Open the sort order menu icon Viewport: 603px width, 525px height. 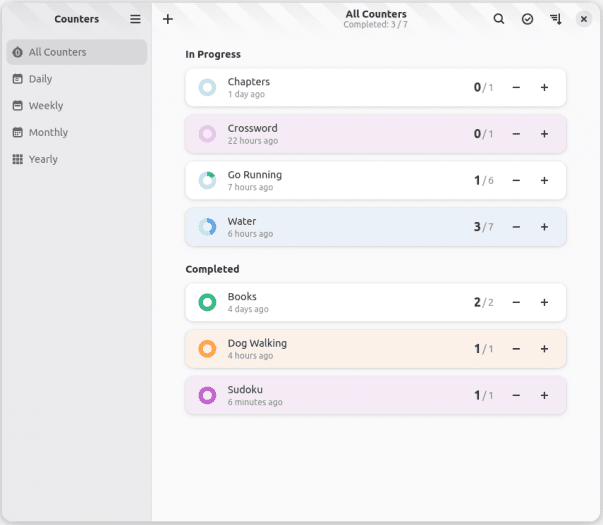point(556,19)
